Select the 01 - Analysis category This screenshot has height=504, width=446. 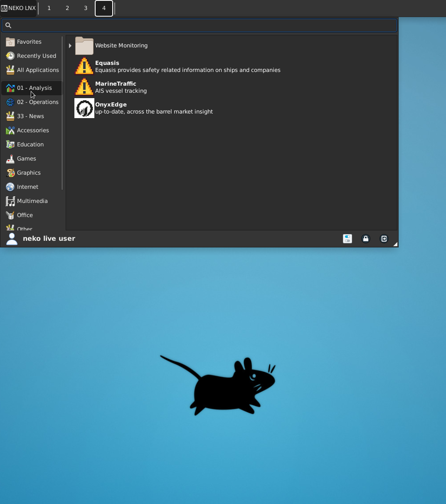pos(32,88)
